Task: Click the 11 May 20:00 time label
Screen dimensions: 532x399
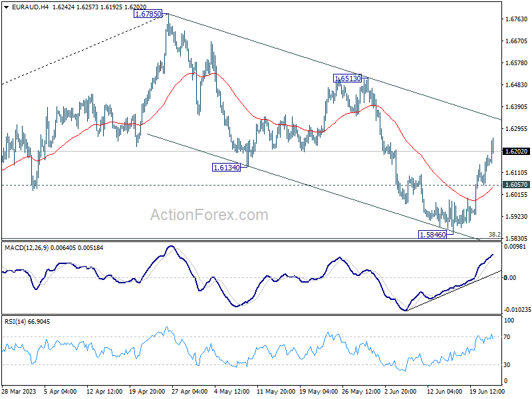Action: [x=275, y=391]
